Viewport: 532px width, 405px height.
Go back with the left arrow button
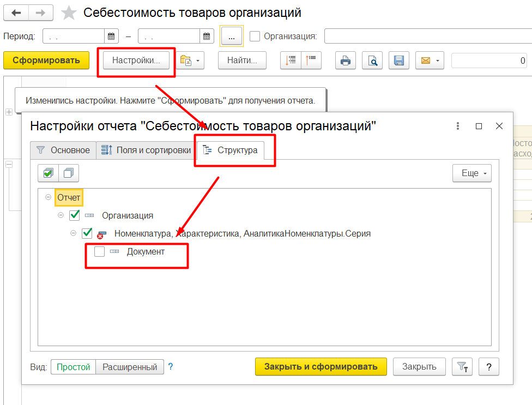pos(16,13)
